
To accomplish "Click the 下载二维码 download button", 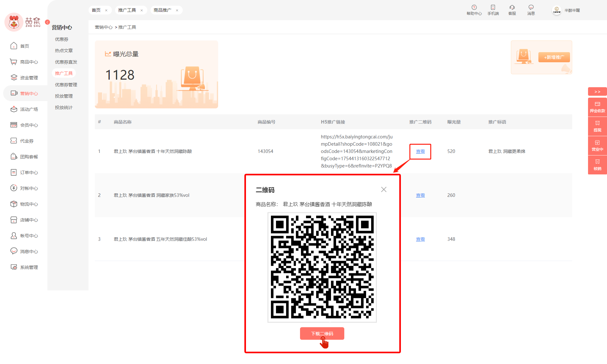I will pyautogui.click(x=322, y=334).
